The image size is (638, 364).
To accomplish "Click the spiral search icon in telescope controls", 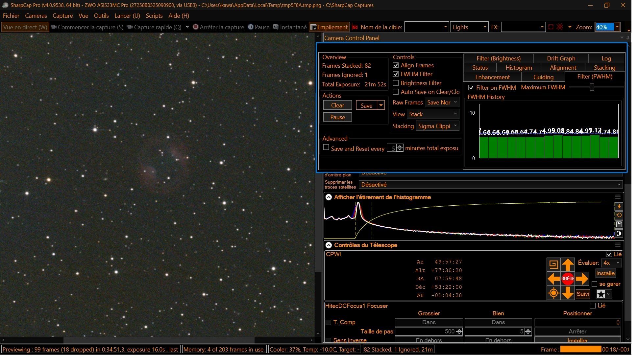I will point(554,264).
